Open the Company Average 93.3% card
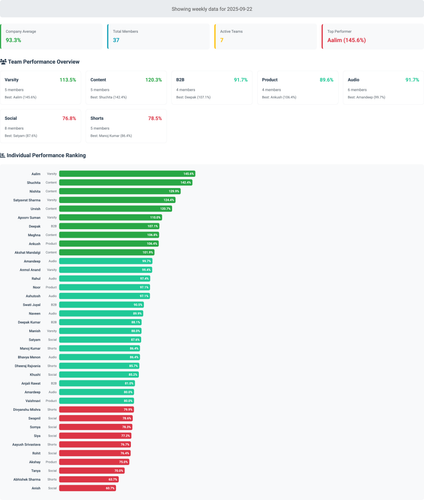 51,36
